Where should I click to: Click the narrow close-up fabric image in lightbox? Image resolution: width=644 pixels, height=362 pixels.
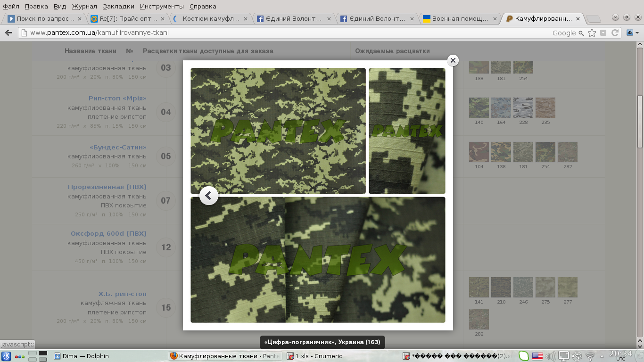tap(407, 131)
